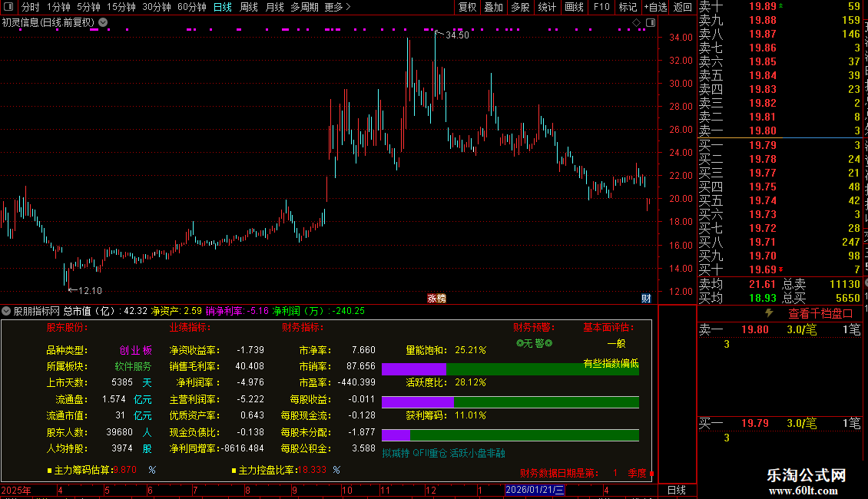Click the 2025年 label on time axis
The image size is (868, 499).
click(16, 490)
